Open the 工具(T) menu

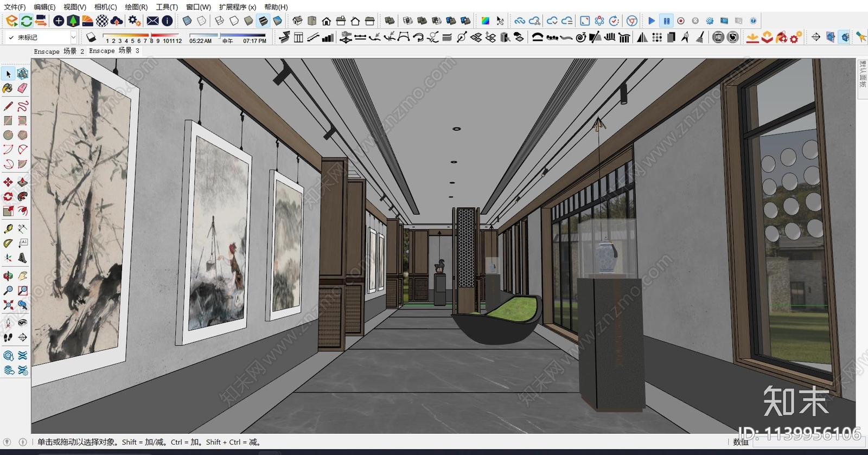pos(167,7)
